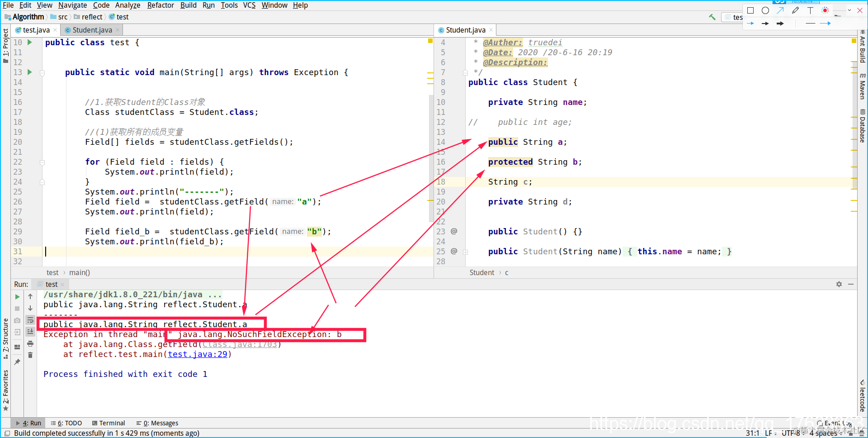The height and width of the screenshot is (438, 868).
Task: Toggle tool window bars with corner icon
Action: coord(7,433)
